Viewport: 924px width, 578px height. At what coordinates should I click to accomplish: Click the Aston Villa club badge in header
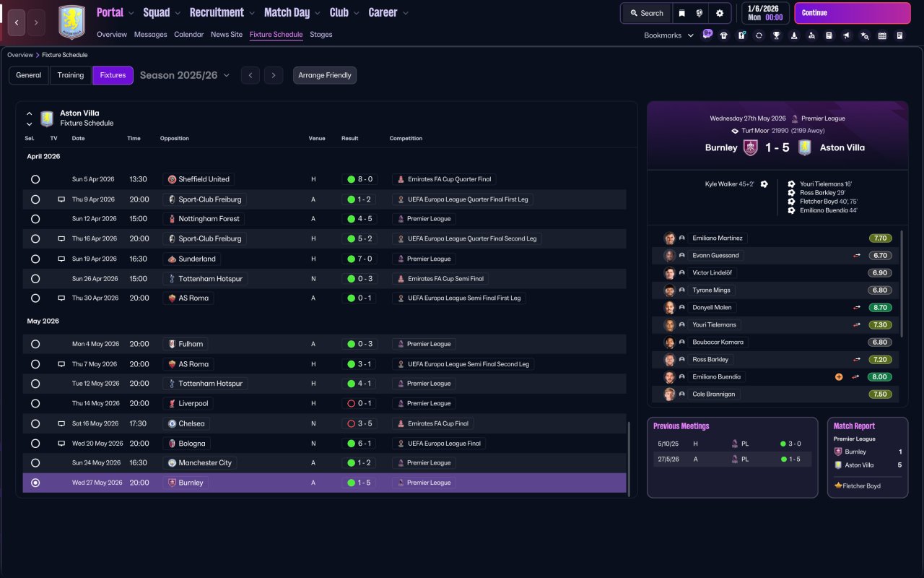pos(71,23)
